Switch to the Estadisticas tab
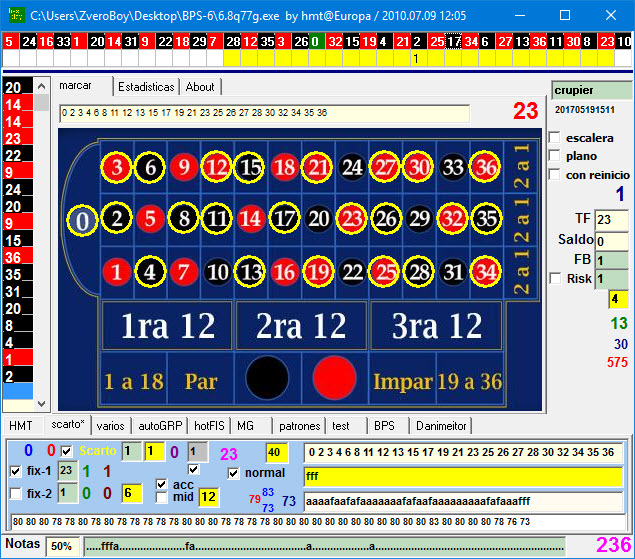The height and width of the screenshot is (559, 635). point(146,87)
